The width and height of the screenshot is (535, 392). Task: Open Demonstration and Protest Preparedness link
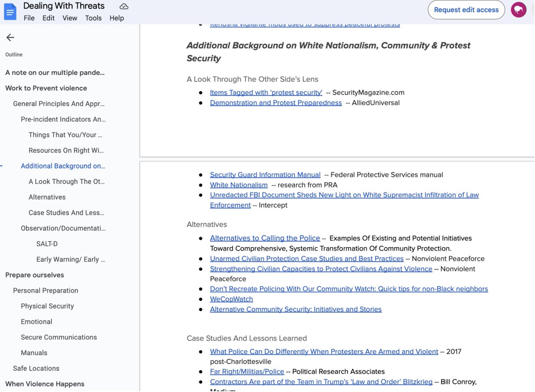point(276,103)
